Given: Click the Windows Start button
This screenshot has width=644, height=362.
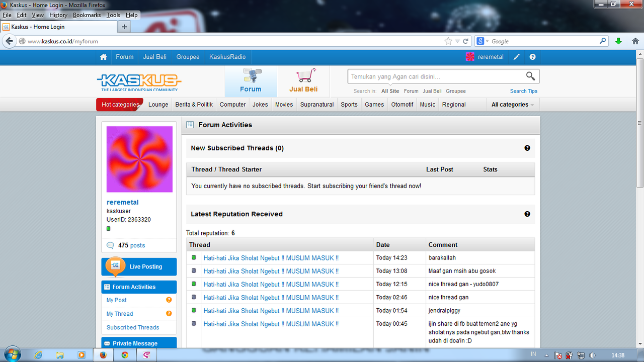Looking at the screenshot, I should tap(12, 354).
